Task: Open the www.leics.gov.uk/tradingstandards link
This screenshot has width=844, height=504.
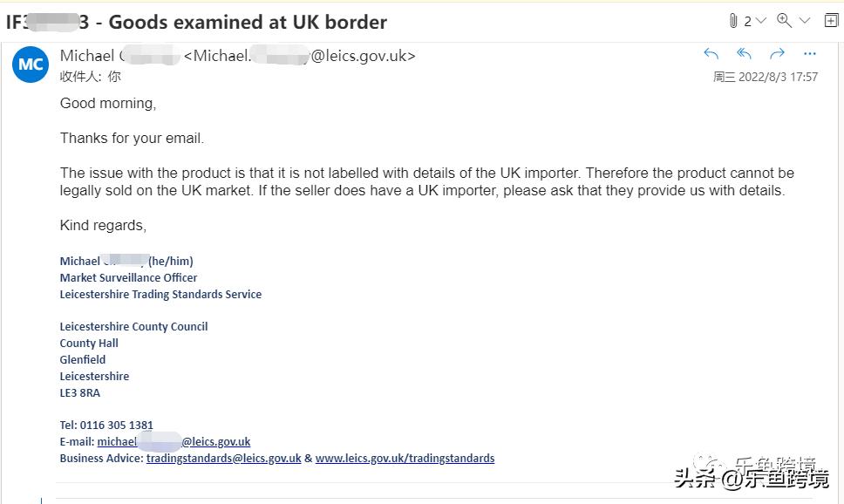Action: (405, 458)
